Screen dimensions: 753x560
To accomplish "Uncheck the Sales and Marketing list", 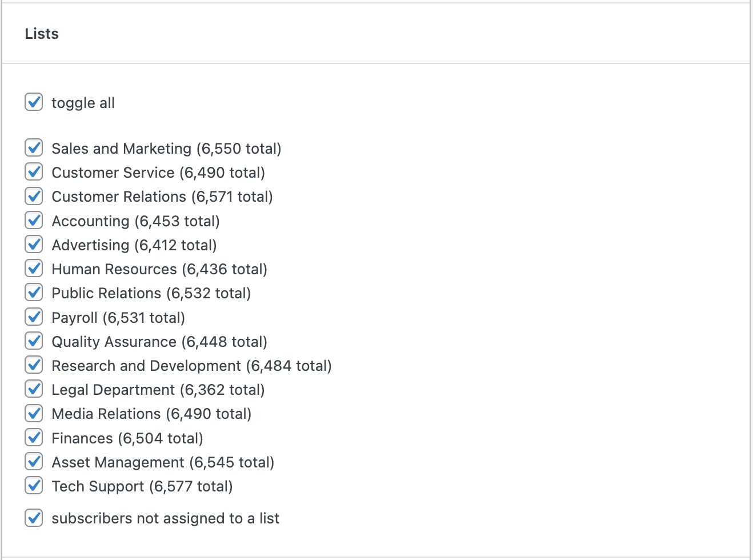I will click(x=34, y=147).
